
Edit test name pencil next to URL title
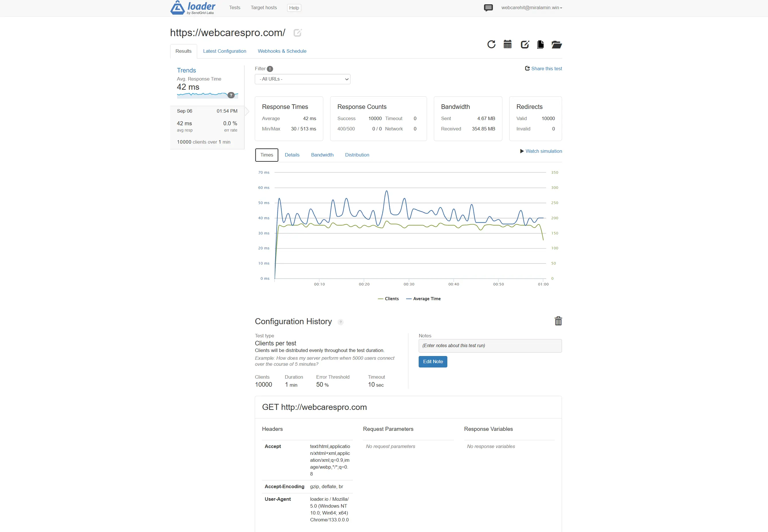click(297, 33)
